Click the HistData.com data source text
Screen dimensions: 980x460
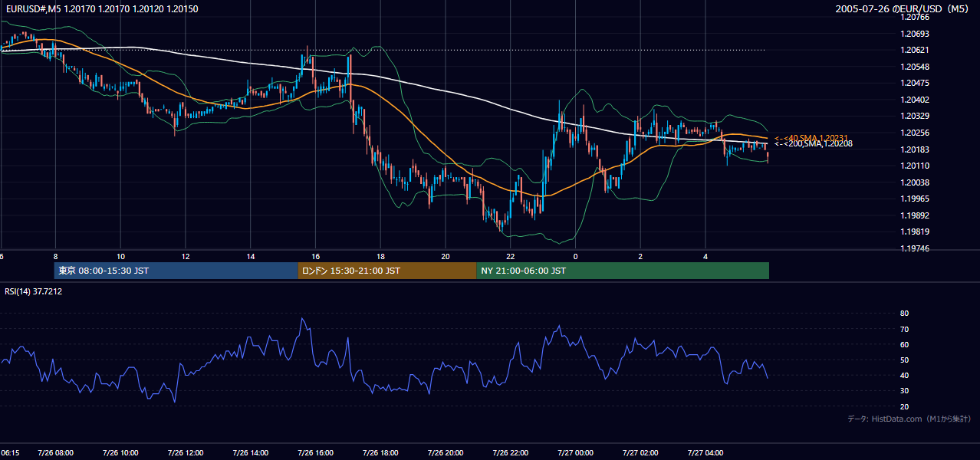(x=909, y=419)
